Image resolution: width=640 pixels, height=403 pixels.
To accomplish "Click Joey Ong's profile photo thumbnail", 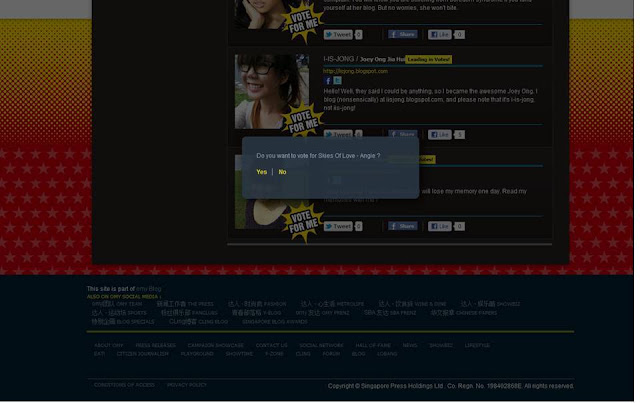I will tap(271, 91).
